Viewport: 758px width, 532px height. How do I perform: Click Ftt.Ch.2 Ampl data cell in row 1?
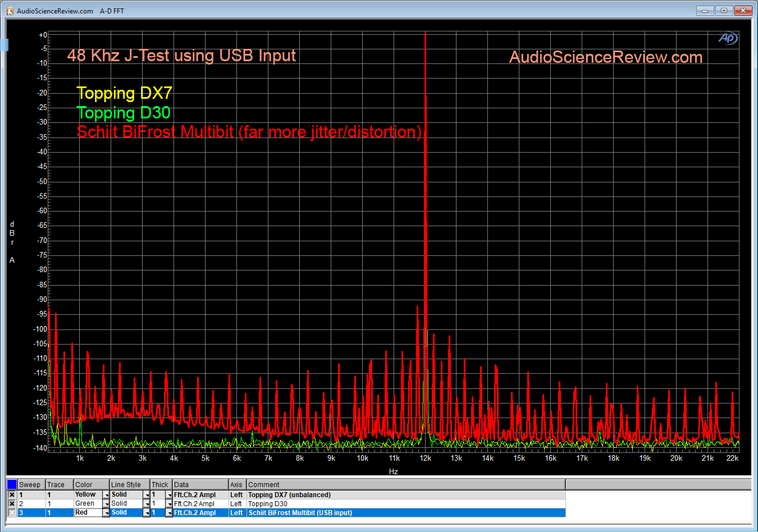200,495
